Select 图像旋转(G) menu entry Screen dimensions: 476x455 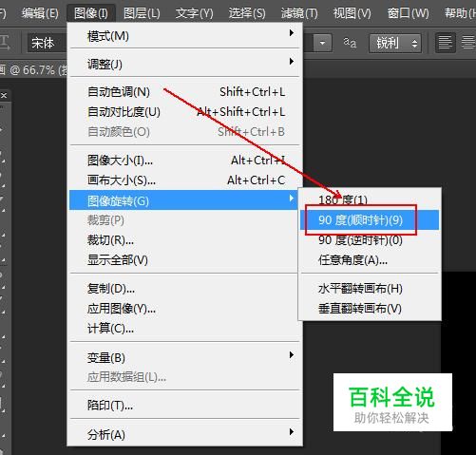tap(184, 200)
